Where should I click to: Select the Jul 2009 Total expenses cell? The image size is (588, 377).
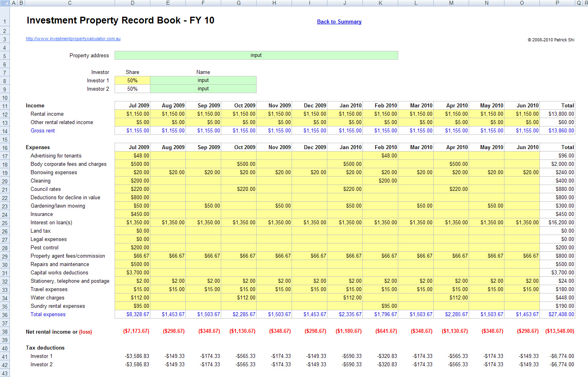132,314
